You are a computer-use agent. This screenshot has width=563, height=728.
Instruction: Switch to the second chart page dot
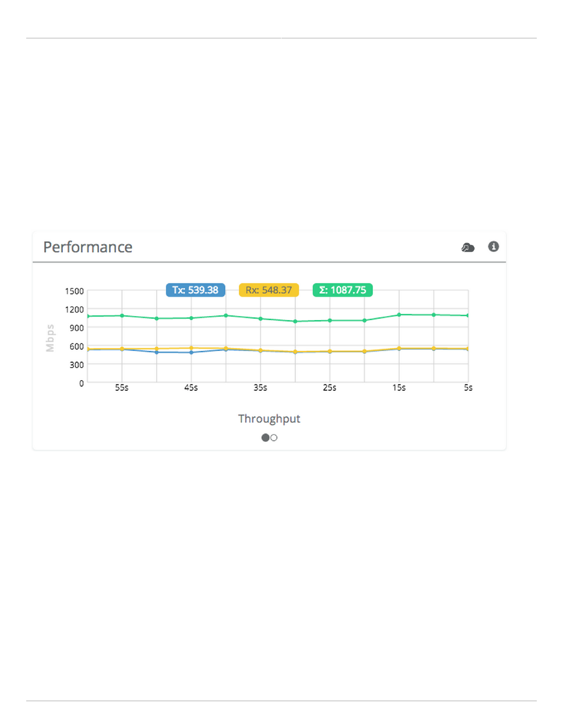274,438
